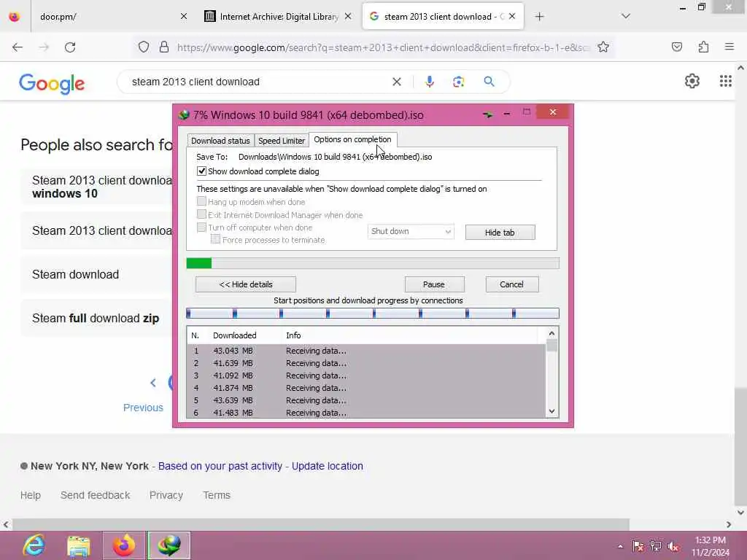747x560 pixels.
Task: Click the Firefox address bar URL
Action: point(384,47)
